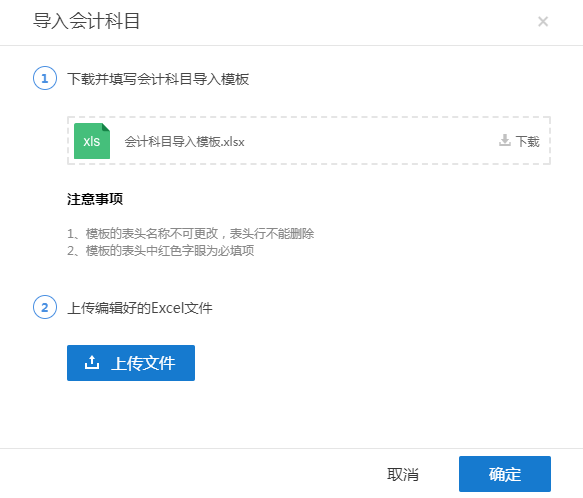Click the 上传文件 text label
Viewport: 583px width, 498px height.
144,363
